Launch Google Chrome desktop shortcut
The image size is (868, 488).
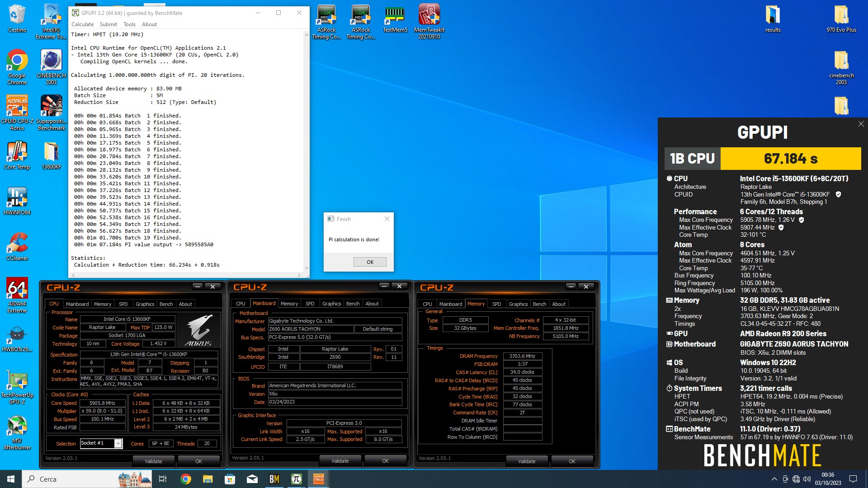[17, 66]
